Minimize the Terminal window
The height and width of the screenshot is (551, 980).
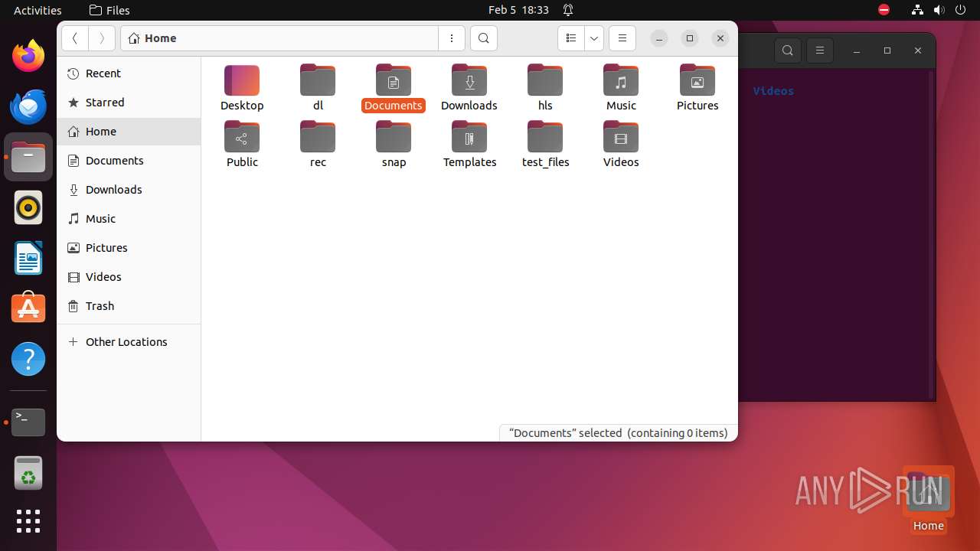(x=857, y=51)
